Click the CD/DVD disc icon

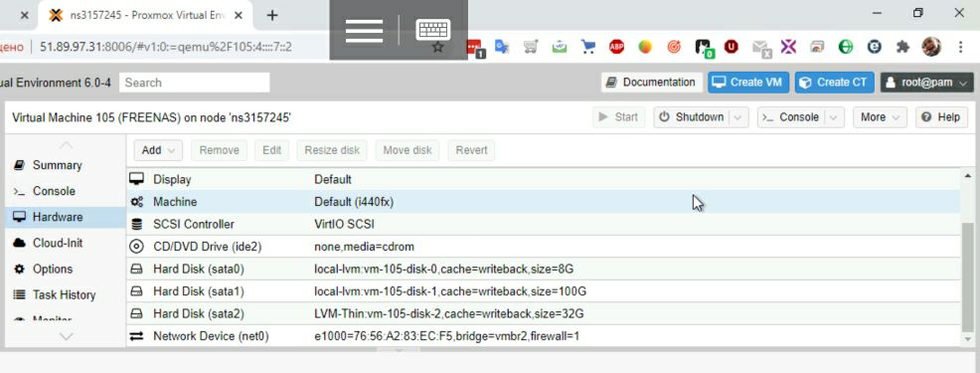(x=136, y=247)
